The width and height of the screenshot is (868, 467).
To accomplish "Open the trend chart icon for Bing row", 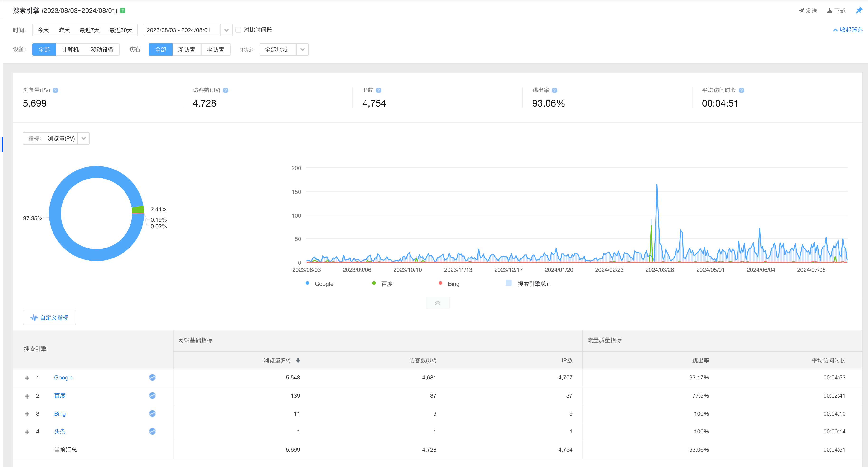I will (x=152, y=413).
